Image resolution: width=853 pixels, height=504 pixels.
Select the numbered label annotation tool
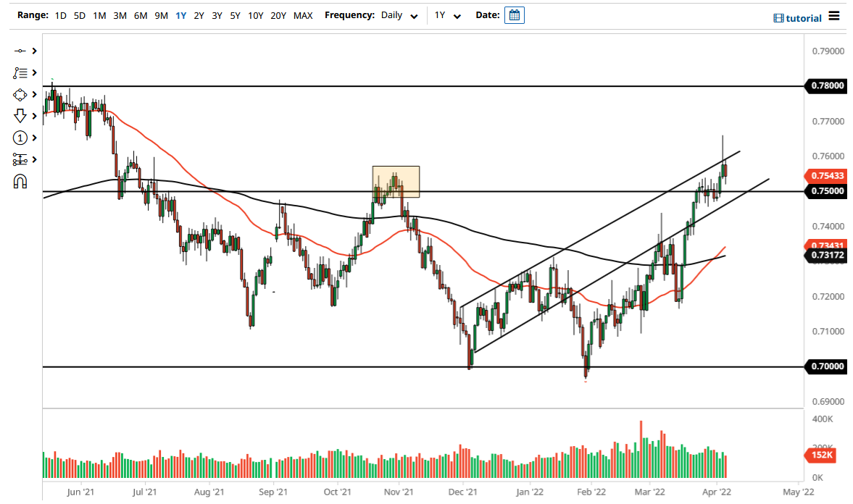[x=20, y=138]
